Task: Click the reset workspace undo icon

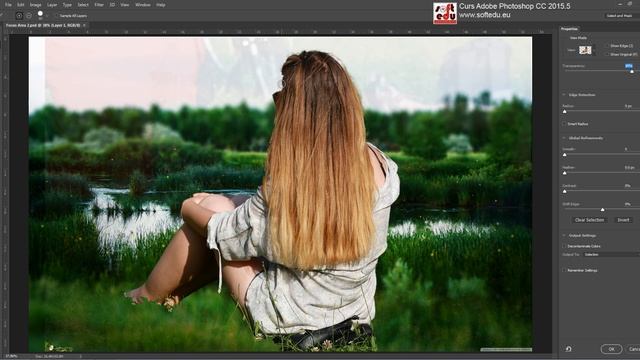Action: point(568,349)
